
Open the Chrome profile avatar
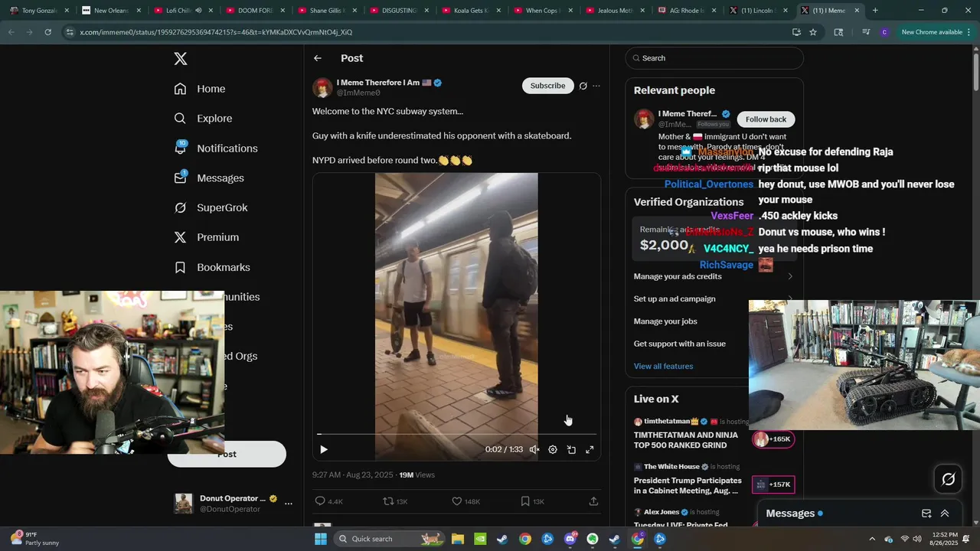click(x=885, y=32)
